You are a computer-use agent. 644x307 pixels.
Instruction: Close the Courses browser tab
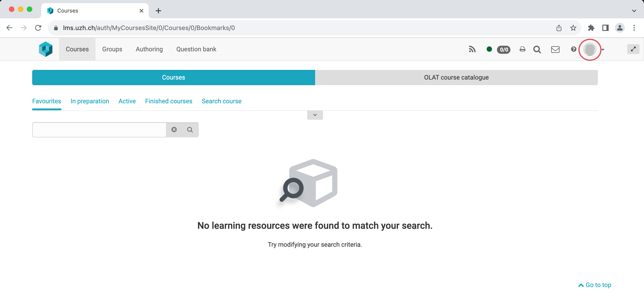tap(141, 11)
